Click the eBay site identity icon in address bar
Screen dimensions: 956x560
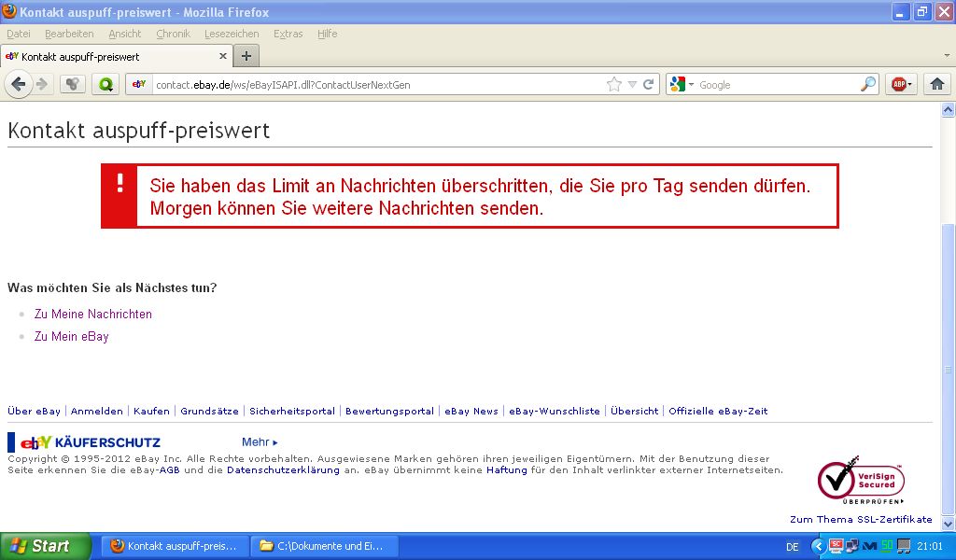(139, 84)
